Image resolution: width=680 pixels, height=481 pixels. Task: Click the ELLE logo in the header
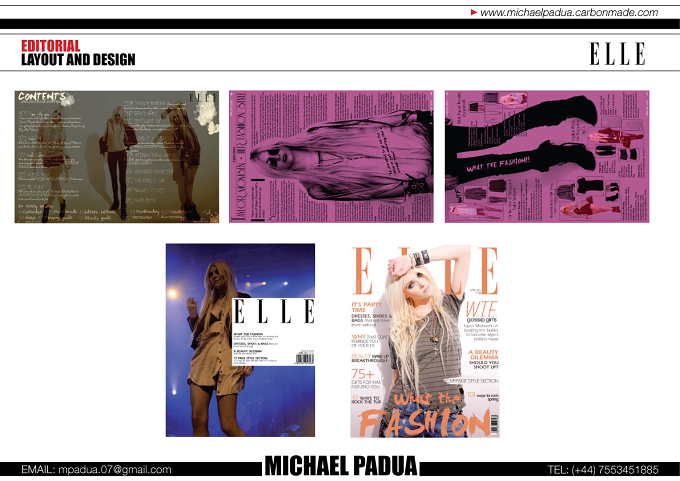tap(617, 54)
